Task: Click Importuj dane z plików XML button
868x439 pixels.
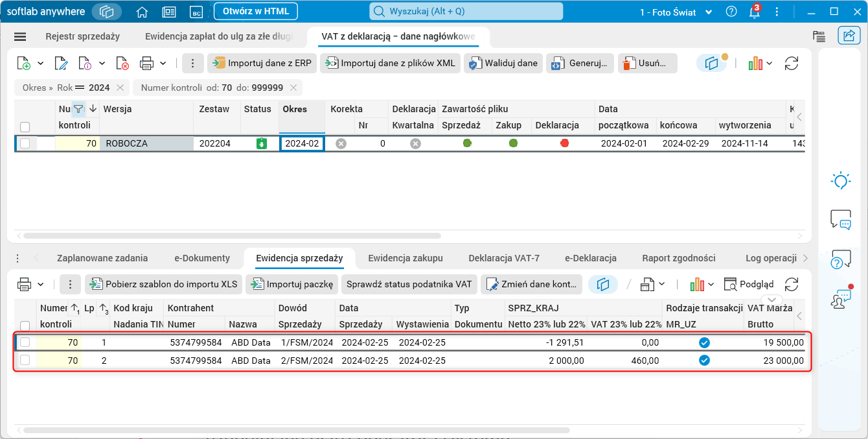Action: pyautogui.click(x=391, y=63)
